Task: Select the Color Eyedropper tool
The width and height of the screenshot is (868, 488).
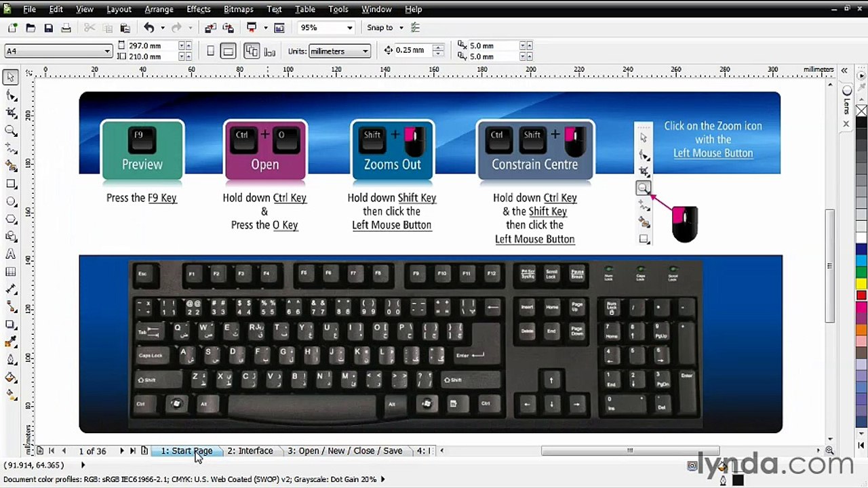Action: (10, 342)
